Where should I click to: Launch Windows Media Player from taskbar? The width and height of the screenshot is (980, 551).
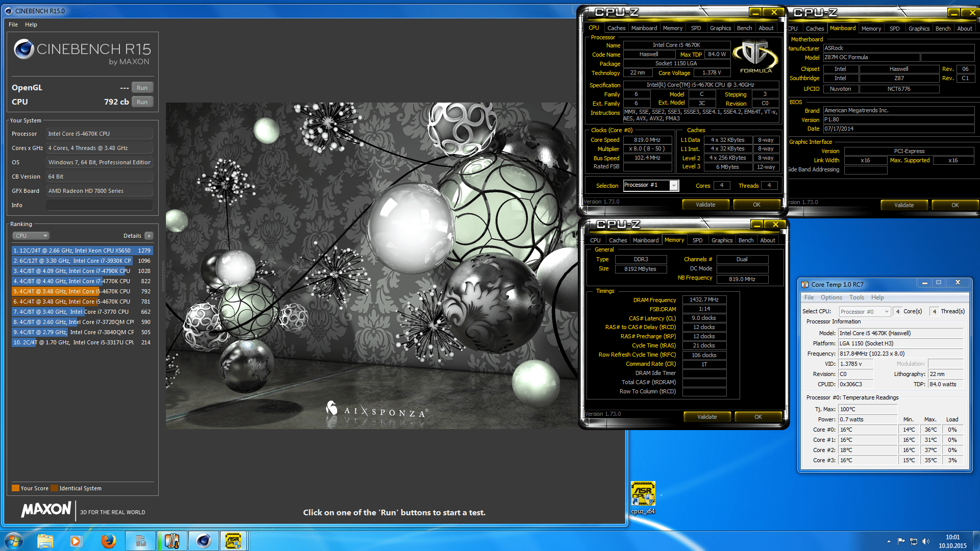point(76,541)
